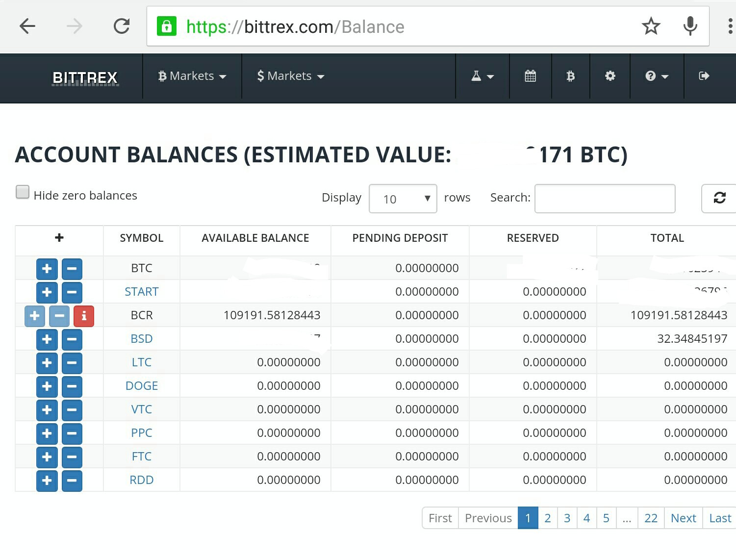Click the withdraw minus icon for PPC
This screenshot has width=736, height=560.
click(x=72, y=433)
